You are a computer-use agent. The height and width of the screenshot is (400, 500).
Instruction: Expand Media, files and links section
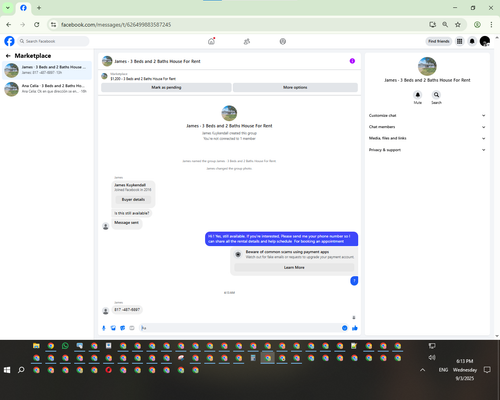point(427,138)
